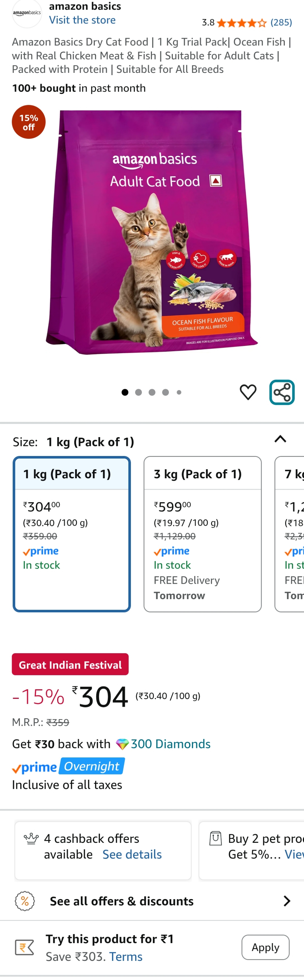Viewport: 304px width, 980px height.
Task: Tap the heart wishlist icon
Action: 248,392
